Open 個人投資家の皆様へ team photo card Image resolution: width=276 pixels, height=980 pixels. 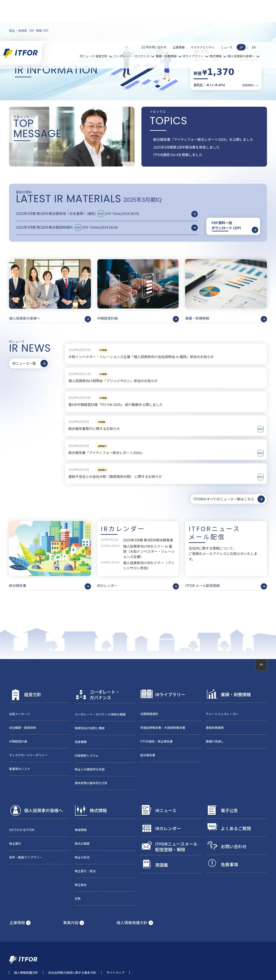pos(50,284)
